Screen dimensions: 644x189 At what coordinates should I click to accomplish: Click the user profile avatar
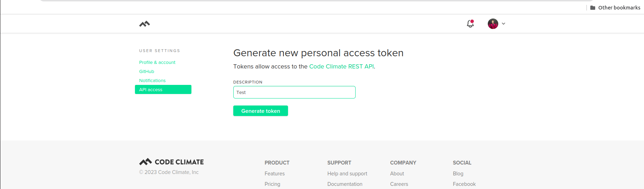[493, 24]
